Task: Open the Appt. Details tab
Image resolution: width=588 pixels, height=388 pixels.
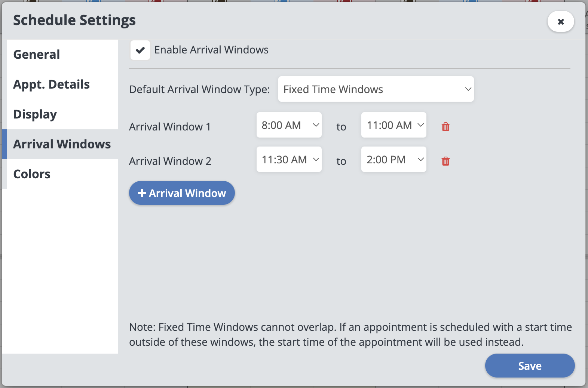Action: (x=52, y=84)
